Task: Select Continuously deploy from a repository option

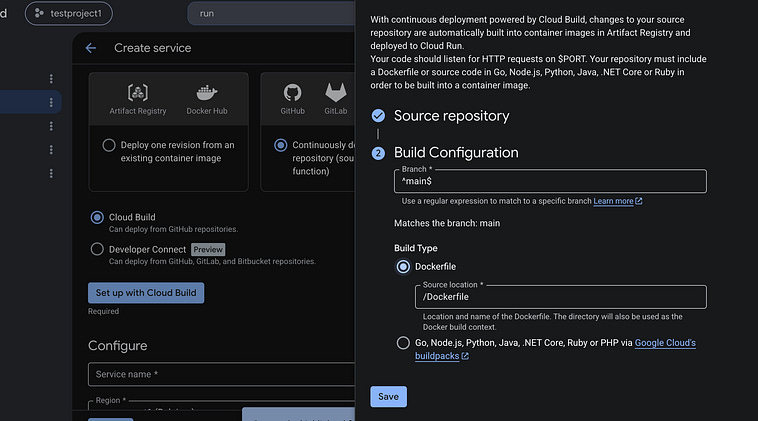Action: coord(280,145)
